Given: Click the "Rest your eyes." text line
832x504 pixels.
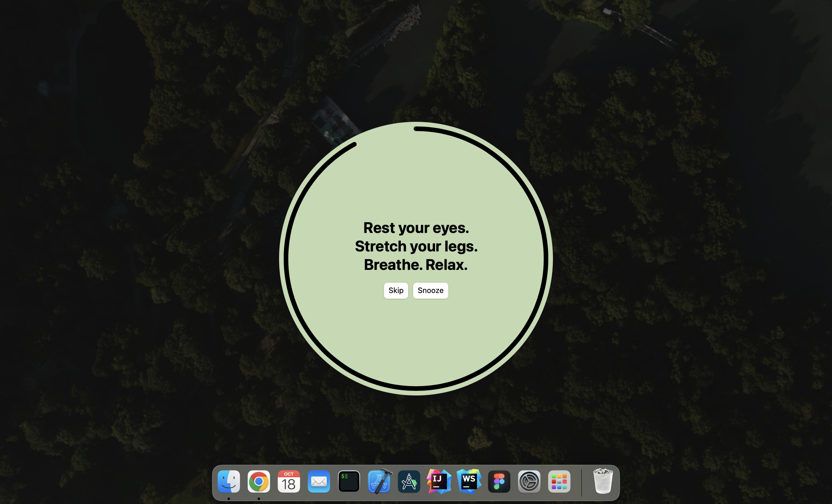Looking at the screenshot, I should pyautogui.click(x=416, y=228).
